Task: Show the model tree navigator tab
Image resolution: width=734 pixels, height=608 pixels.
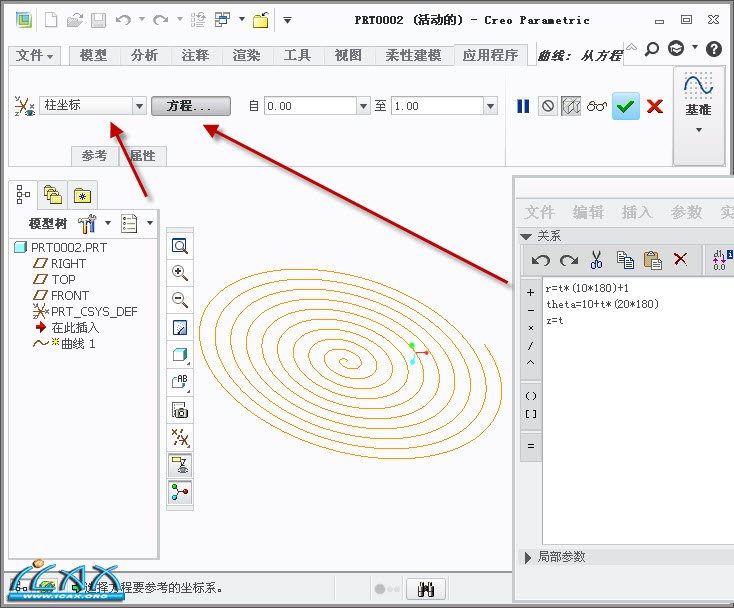Action: [23, 194]
